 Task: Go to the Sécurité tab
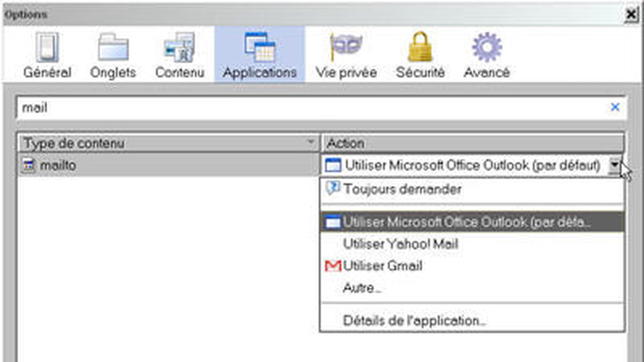(x=420, y=55)
